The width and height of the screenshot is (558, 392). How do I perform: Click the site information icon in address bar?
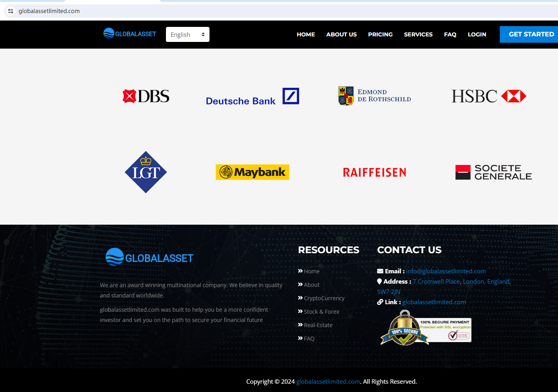click(x=11, y=11)
